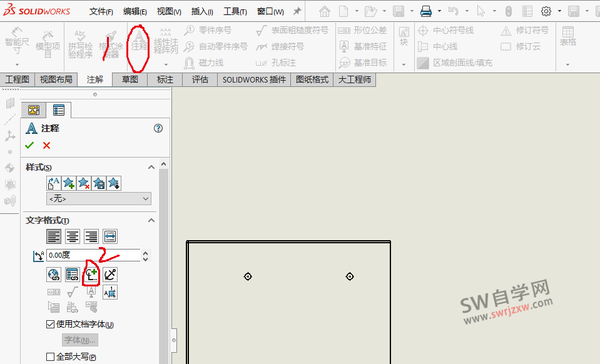Confirm the note with green check mark

click(29, 144)
